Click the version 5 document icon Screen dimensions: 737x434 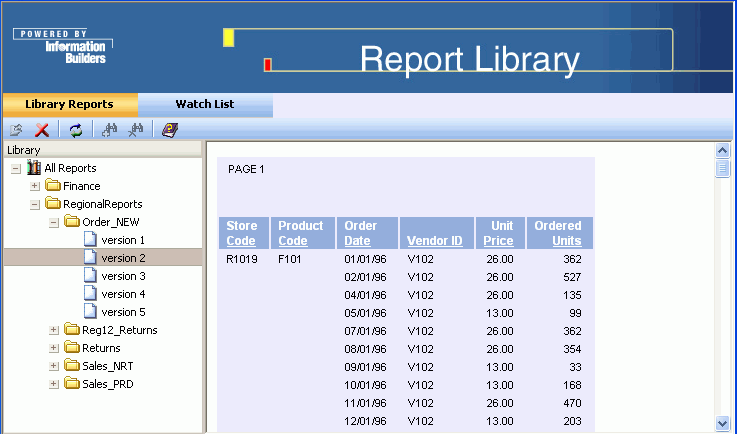(x=90, y=311)
